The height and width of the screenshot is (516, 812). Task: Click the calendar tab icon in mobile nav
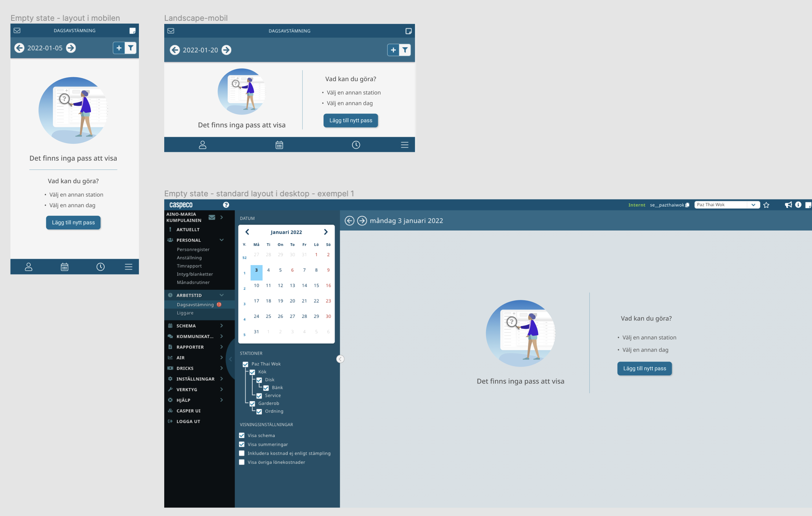pyautogui.click(x=63, y=266)
